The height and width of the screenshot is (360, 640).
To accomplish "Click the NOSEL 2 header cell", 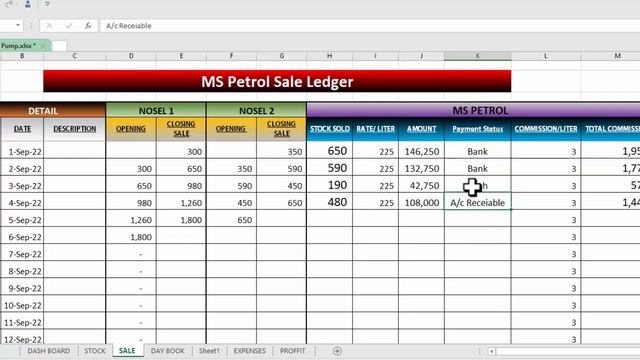I will coord(256,111).
